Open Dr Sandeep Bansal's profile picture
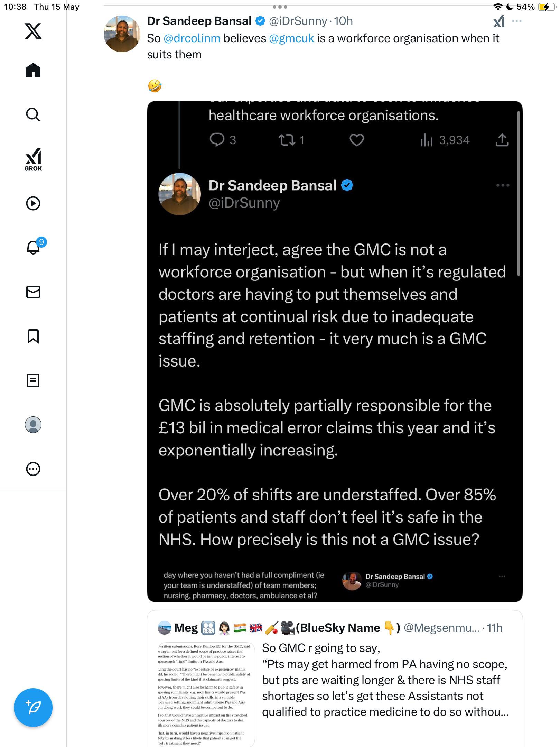This screenshot has height=747, width=560. (122, 34)
